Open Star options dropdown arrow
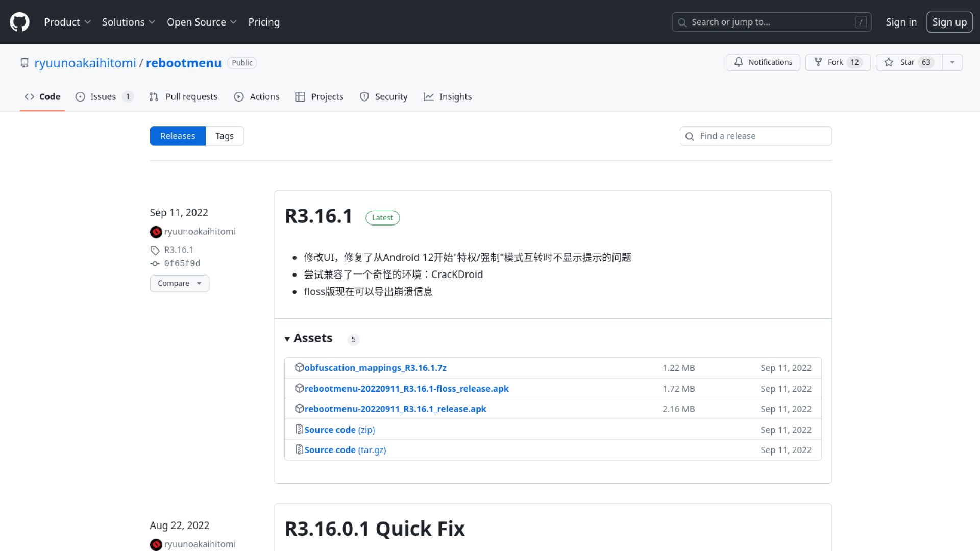Viewport: 980px width, 551px height. (952, 62)
